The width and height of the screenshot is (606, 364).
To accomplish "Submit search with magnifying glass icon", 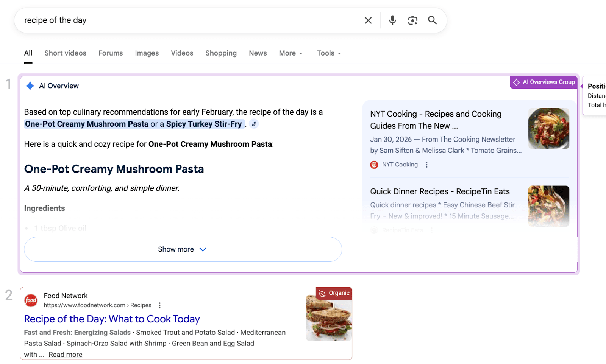I will point(433,20).
